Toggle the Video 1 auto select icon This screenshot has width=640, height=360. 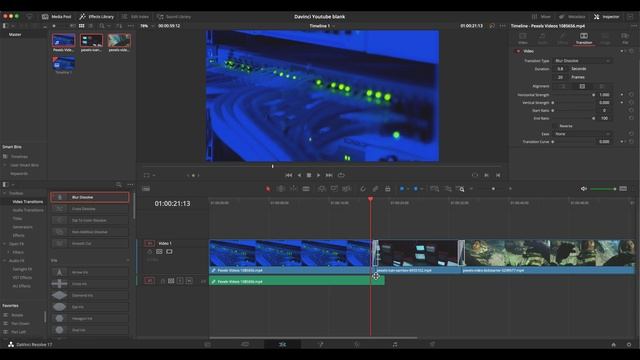pos(159,252)
